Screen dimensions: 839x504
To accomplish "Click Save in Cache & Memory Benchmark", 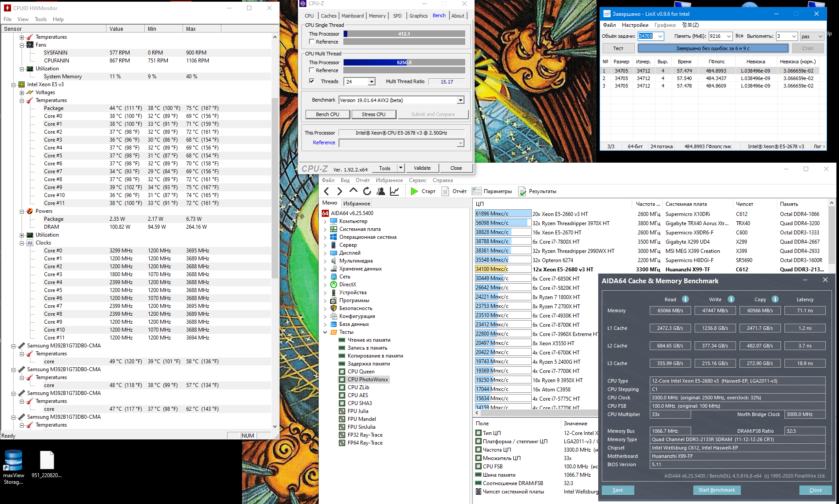I will coord(618,490).
